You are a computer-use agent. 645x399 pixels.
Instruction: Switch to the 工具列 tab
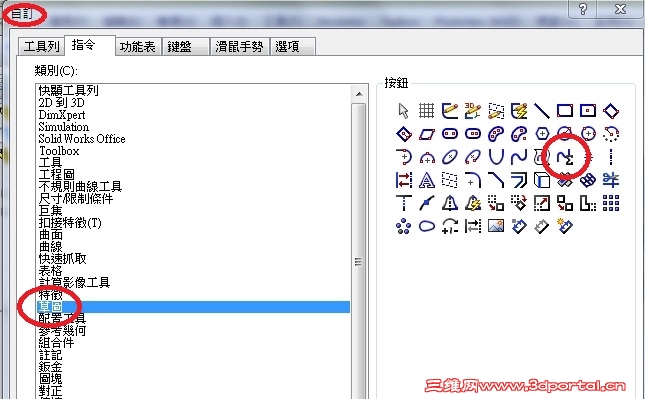[42, 46]
